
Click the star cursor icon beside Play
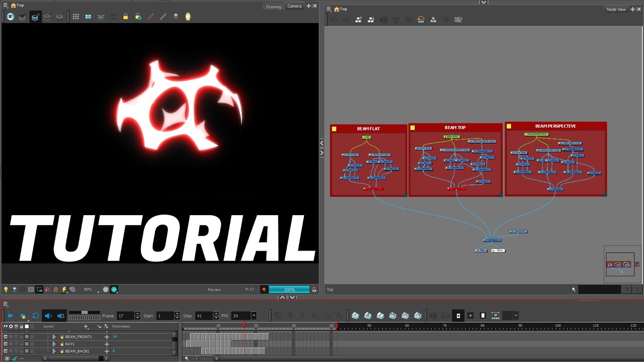click(x=23, y=316)
